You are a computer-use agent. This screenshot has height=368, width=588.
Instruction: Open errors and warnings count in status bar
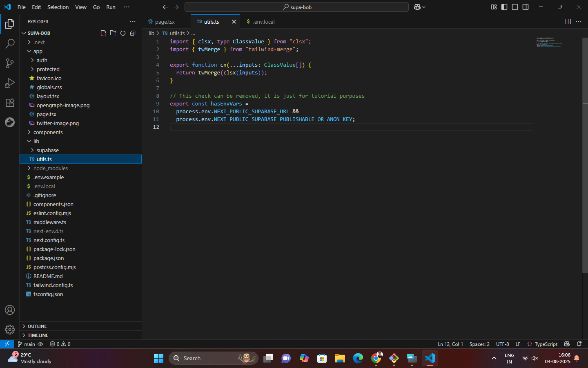click(x=60, y=344)
